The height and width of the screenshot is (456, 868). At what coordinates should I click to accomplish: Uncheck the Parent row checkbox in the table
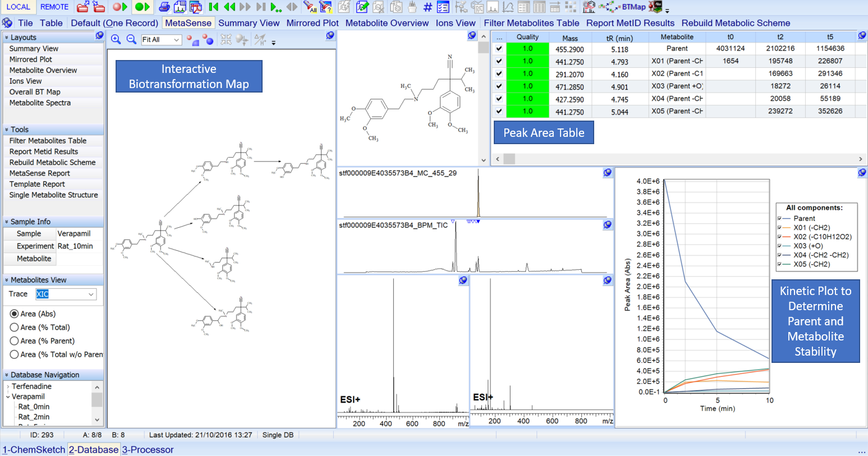click(x=499, y=49)
